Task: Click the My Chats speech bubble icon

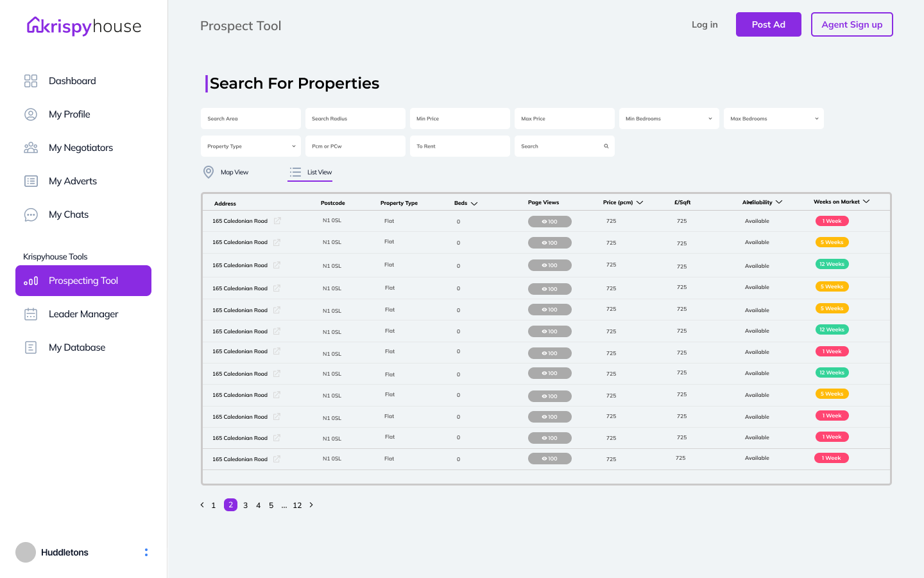Action: (x=31, y=215)
